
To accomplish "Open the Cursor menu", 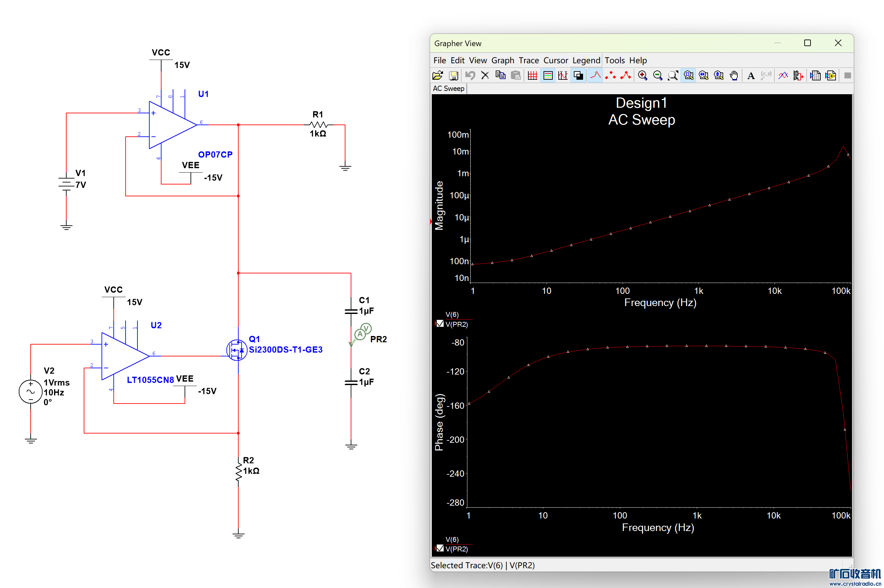I will pyautogui.click(x=555, y=60).
